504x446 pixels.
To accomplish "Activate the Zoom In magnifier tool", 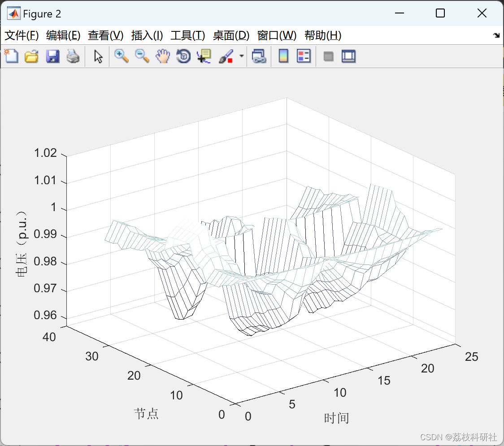I will coord(122,56).
